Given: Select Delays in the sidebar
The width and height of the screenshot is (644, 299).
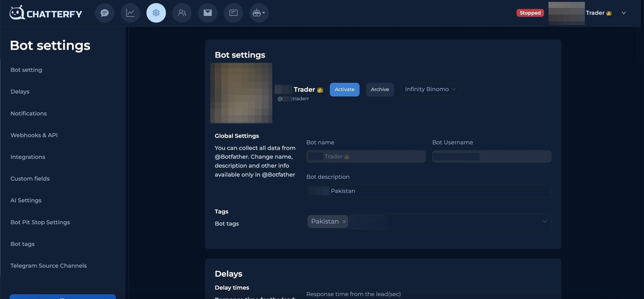Looking at the screenshot, I should click(x=20, y=92).
